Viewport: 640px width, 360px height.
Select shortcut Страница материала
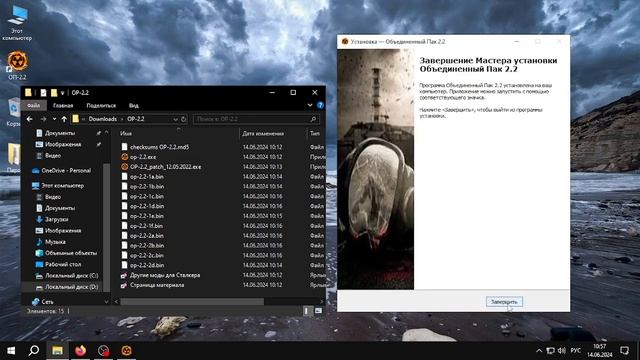click(x=157, y=285)
